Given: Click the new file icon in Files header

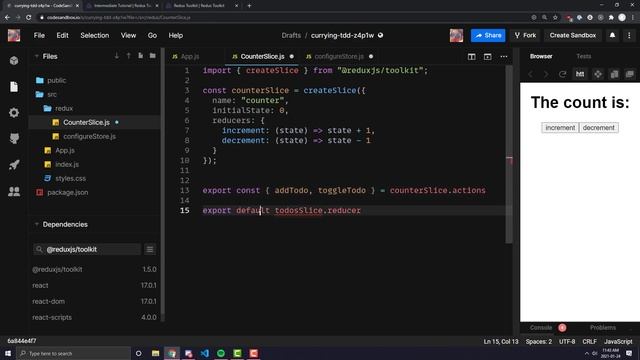Looking at the screenshot, I should [x=140, y=56].
